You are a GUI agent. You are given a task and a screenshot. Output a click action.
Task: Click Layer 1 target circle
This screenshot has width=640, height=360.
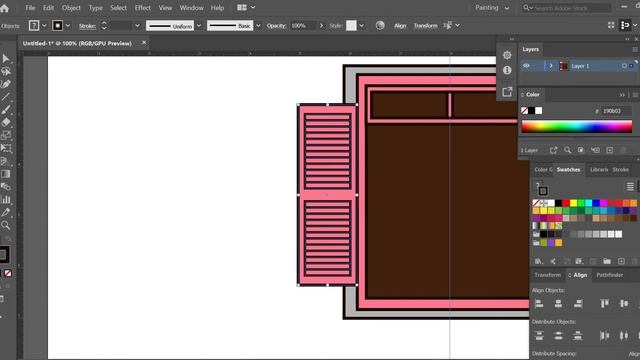tap(624, 66)
